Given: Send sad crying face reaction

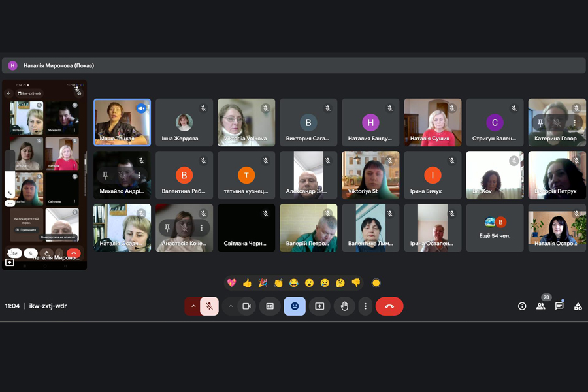Looking at the screenshot, I should tap(325, 283).
